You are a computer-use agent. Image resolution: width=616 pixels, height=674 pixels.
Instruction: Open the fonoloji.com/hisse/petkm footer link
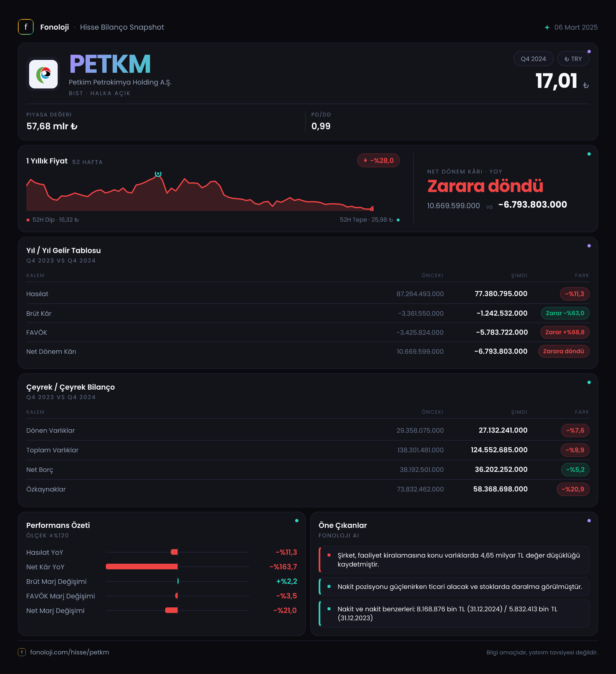pos(69,652)
